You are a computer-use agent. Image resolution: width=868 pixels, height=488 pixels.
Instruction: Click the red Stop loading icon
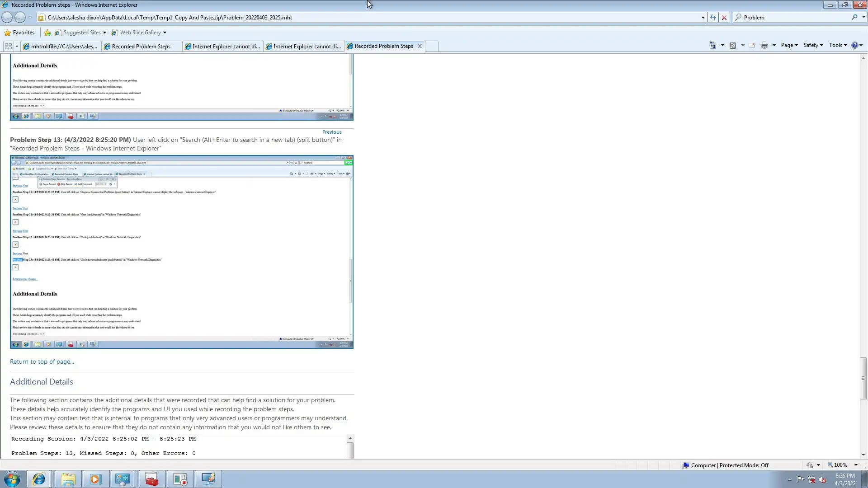(724, 18)
